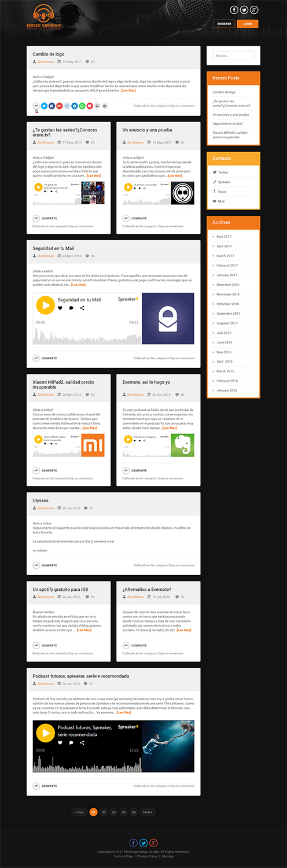This screenshot has height=868, width=287.
Task: Open the ProtonMail cover thumbnail
Action: pos(168,319)
